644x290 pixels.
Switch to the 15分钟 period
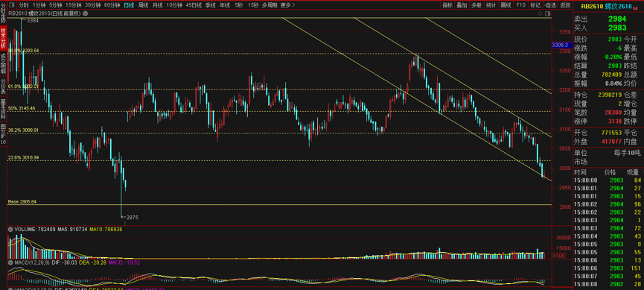click(74, 5)
